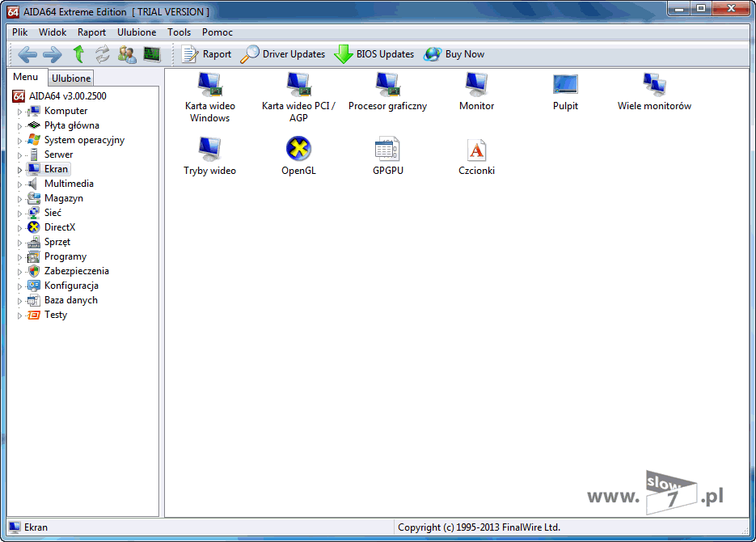Select Zabezpieczenia in the tree
Viewport: 756px width, 542px height.
(77, 271)
